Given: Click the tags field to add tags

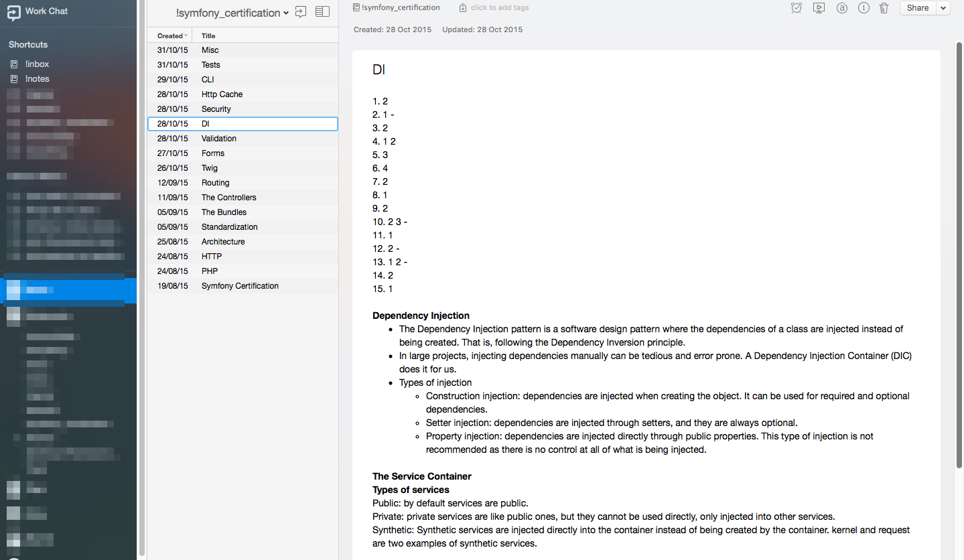Looking at the screenshot, I should [x=499, y=8].
